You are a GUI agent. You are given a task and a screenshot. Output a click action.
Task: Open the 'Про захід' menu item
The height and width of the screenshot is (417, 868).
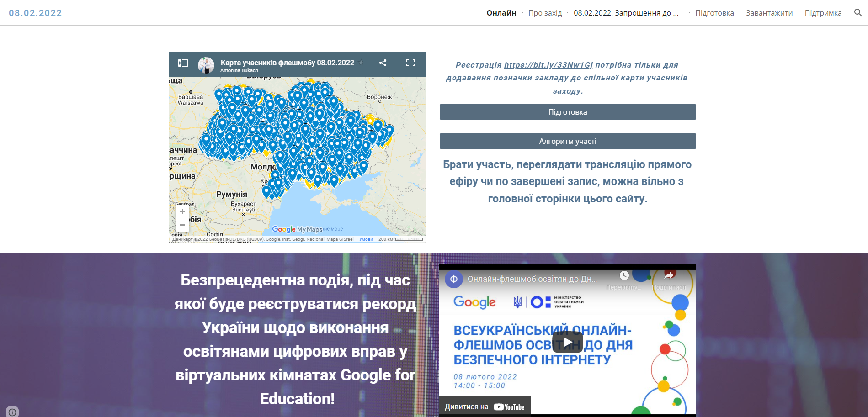click(545, 13)
